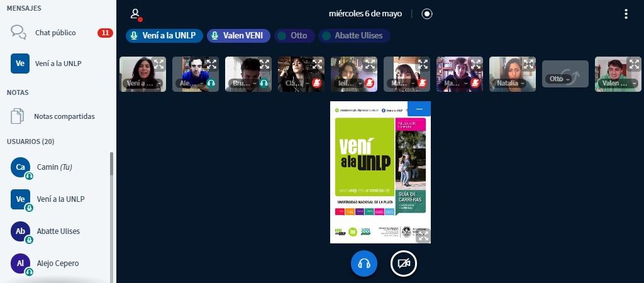Open the three-dot options menu
This screenshot has width=644, height=283.
(x=625, y=14)
